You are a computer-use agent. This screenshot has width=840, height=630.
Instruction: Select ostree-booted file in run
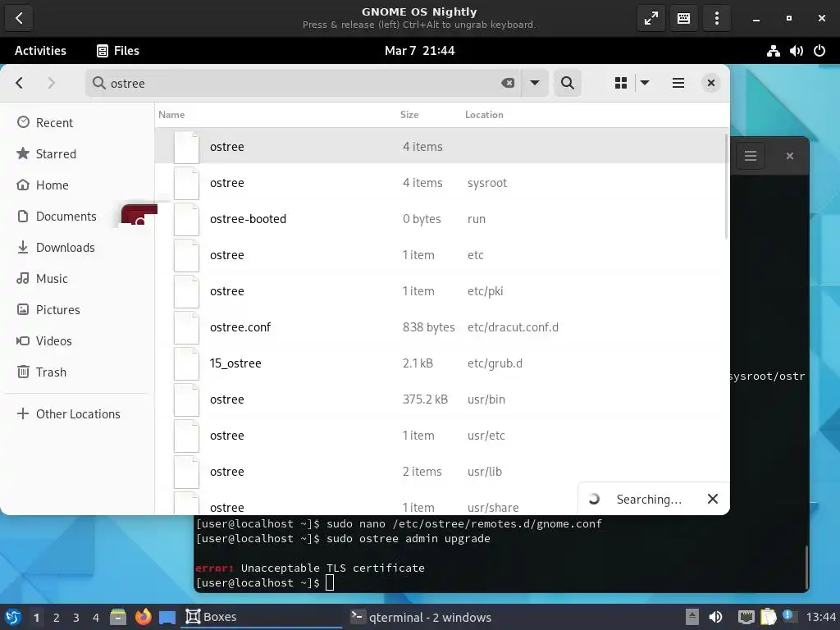441,218
